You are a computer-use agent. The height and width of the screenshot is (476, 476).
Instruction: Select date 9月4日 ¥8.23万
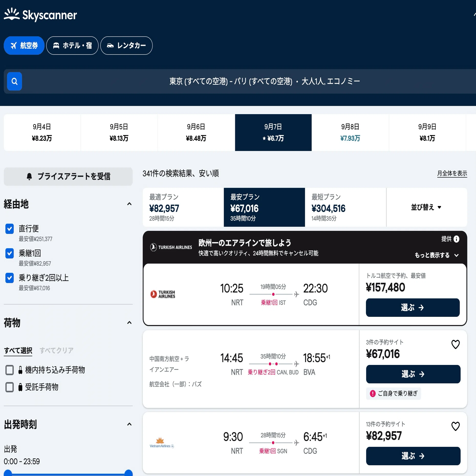pyautogui.click(x=42, y=133)
